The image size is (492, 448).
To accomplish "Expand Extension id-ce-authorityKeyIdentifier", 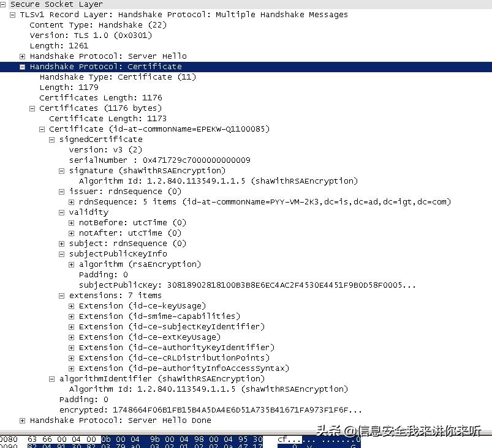I will point(72,348).
